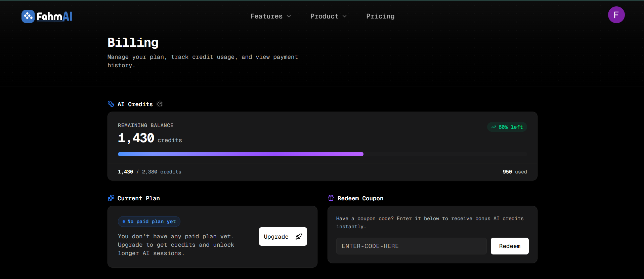Click the trending arrow in 60% badge
The height and width of the screenshot is (279, 644).
[493, 127]
